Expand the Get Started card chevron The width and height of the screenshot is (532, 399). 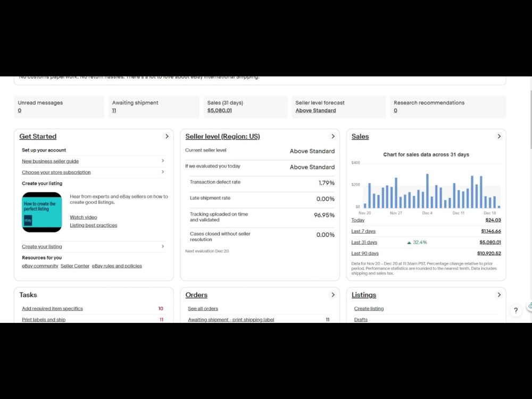click(x=167, y=136)
